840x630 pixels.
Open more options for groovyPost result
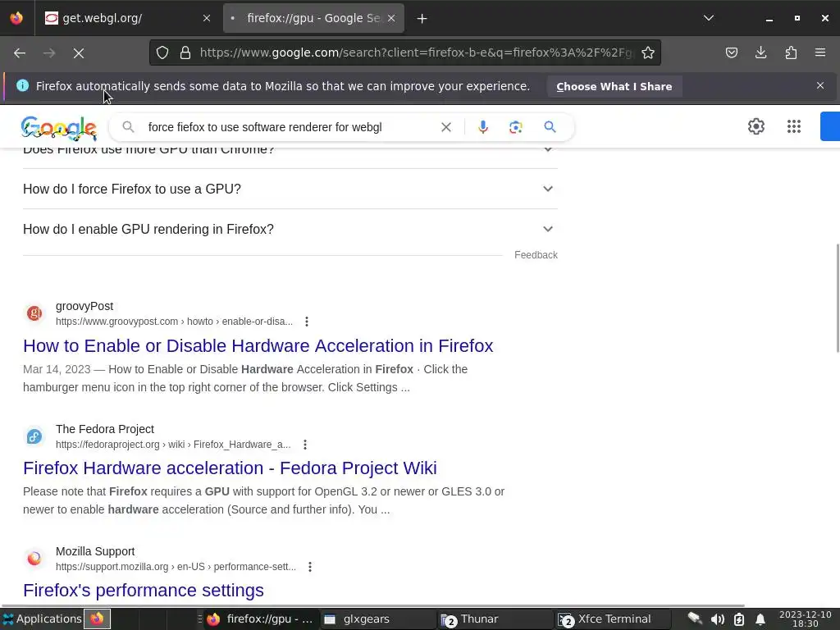[307, 322]
